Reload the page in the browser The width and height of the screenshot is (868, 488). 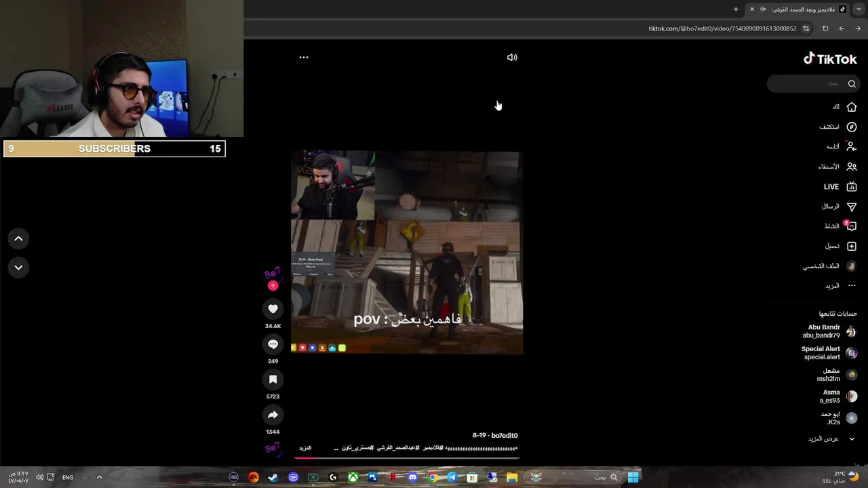825,28
